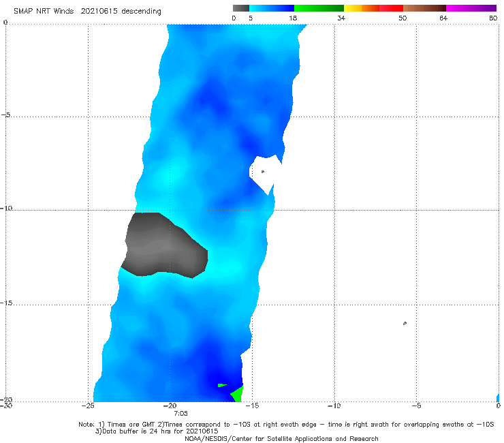Click the '5' label under the color bar
The image size is (504, 443).
coord(251,18)
